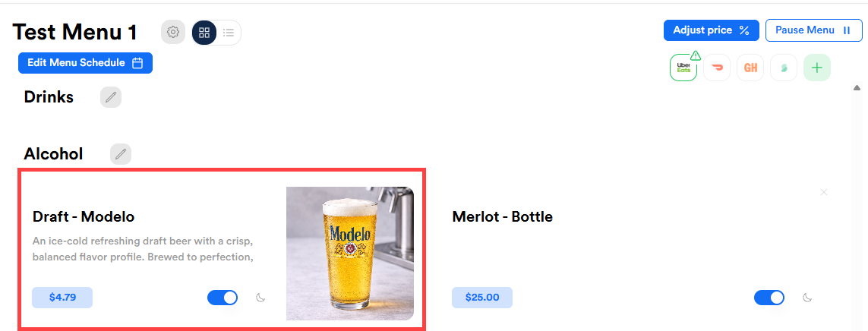This screenshot has width=868, height=331.
Task: Disable the Merlot - Bottle availability toggle
Action: (x=769, y=298)
